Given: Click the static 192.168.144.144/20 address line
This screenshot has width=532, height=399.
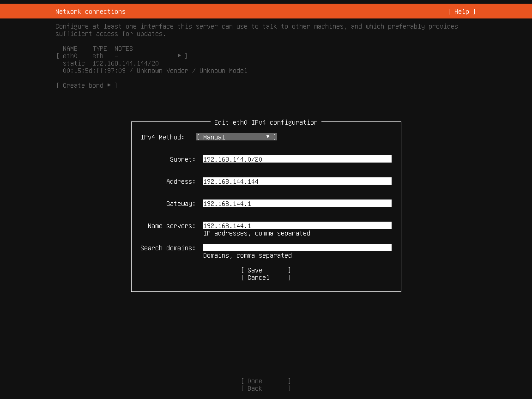Looking at the screenshot, I should [x=111, y=63].
